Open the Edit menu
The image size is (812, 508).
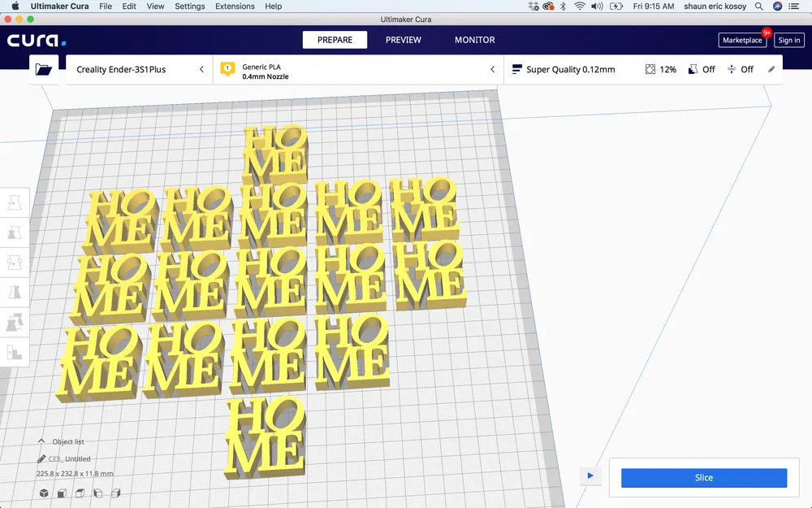(x=129, y=7)
